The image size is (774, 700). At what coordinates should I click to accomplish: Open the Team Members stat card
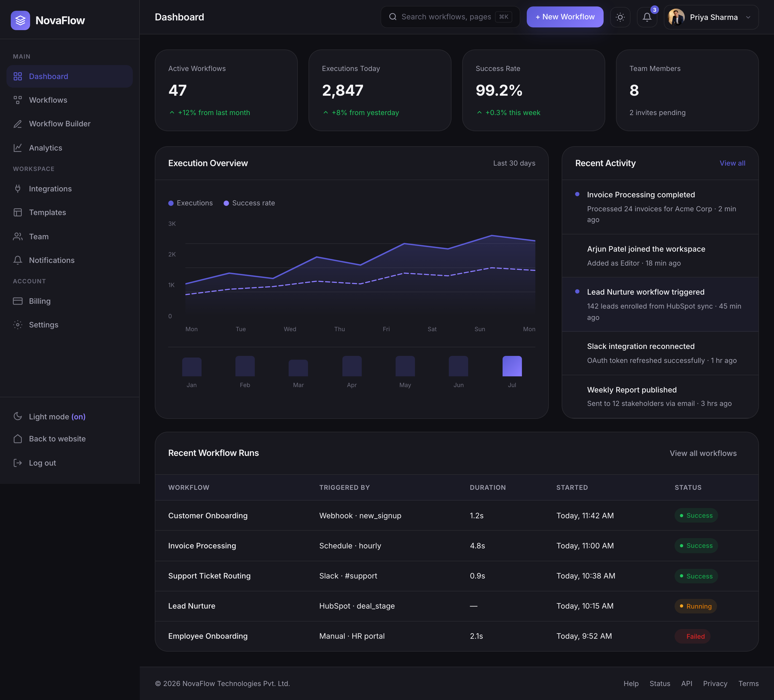pyautogui.click(x=687, y=90)
